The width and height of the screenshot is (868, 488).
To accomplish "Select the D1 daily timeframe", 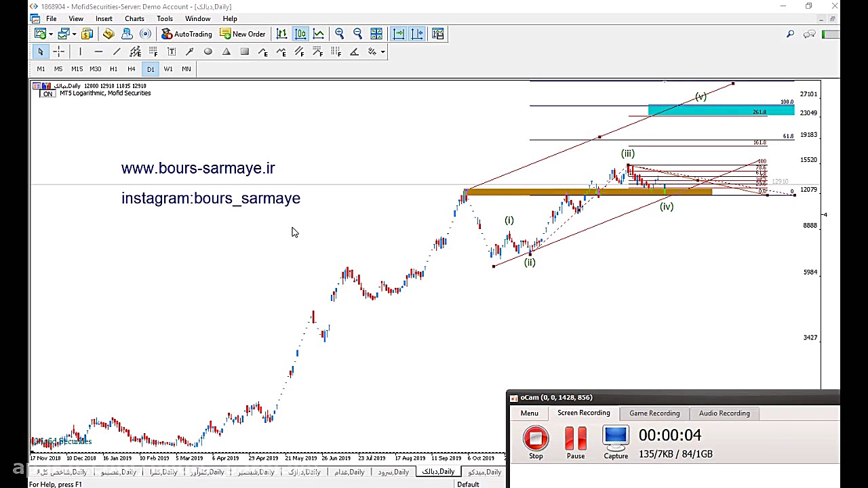I will (x=150, y=68).
